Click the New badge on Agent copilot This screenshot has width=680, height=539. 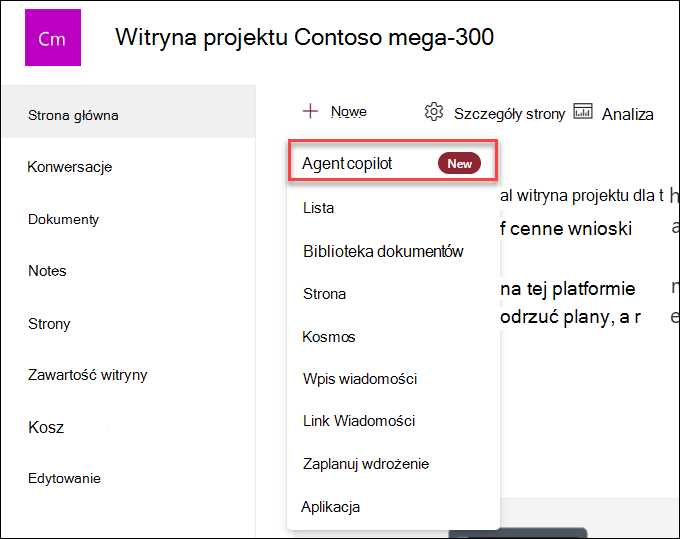[x=459, y=163]
